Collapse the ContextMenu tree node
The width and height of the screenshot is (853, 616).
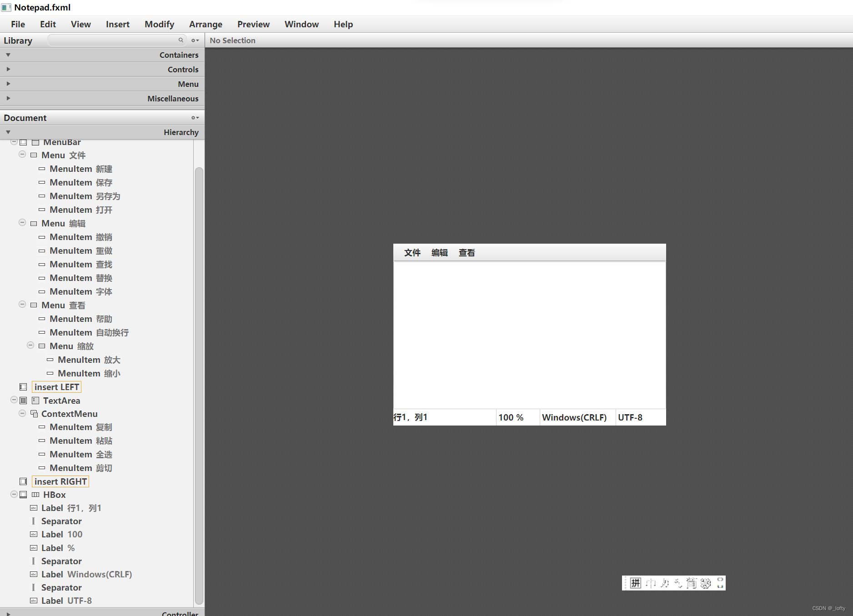pyautogui.click(x=22, y=413)
